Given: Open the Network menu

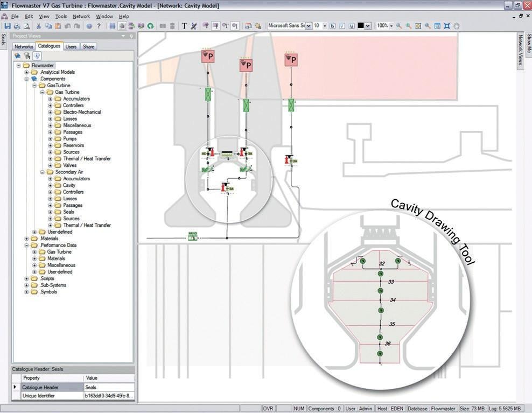Looking at the screenshot, I should point(81,16).
